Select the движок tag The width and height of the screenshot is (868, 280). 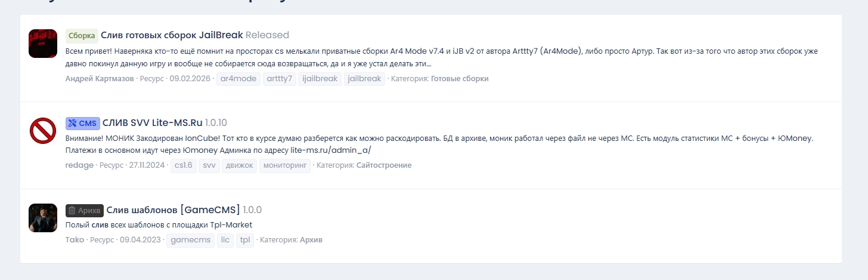[x=238, y=165]
